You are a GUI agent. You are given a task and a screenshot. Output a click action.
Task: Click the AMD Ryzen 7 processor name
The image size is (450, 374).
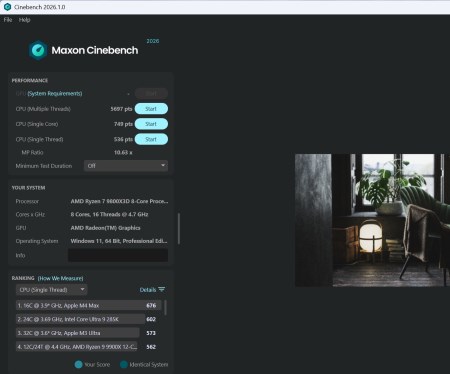(x=119, y=201)
